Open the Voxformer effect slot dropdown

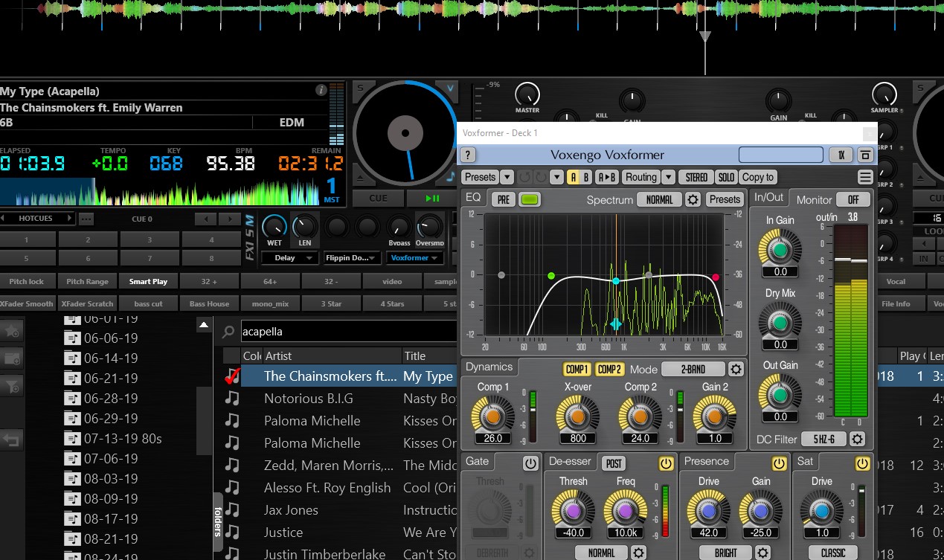[415, 258]
